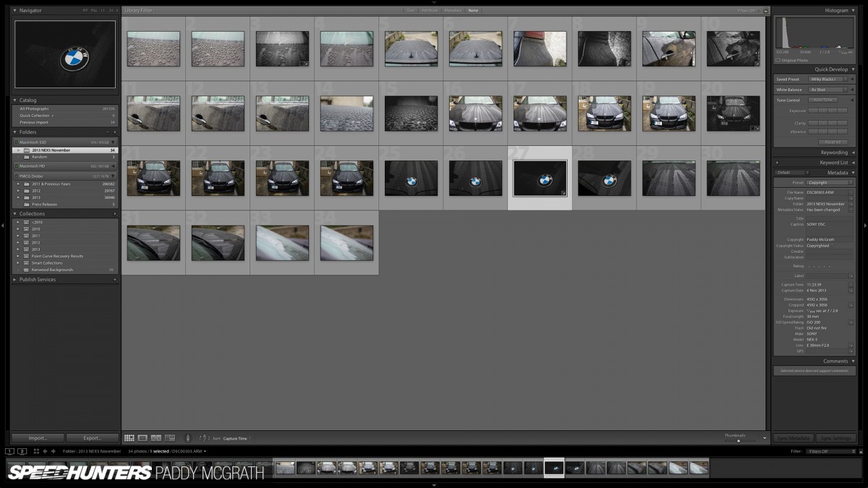Open Metadata Preset Copyright dropdown
The height and width of the screenshot is (488, 868).
tap(829, 182)
